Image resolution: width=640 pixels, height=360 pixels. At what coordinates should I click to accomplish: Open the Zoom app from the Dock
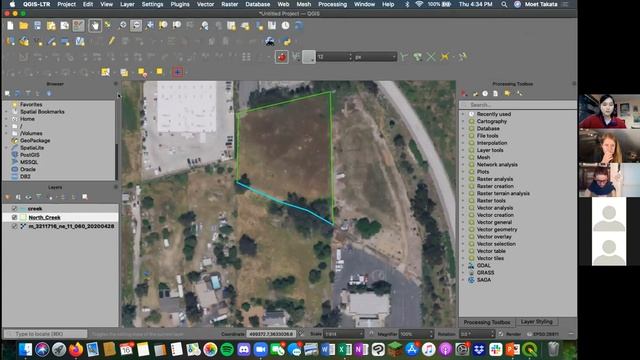(x=260, y=349)
